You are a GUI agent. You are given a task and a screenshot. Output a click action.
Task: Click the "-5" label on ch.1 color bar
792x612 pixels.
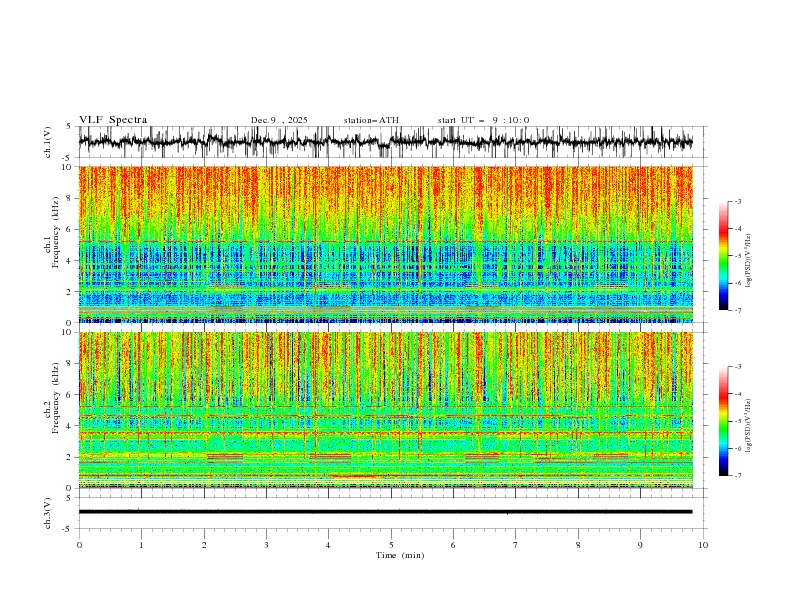click(738, 256)
